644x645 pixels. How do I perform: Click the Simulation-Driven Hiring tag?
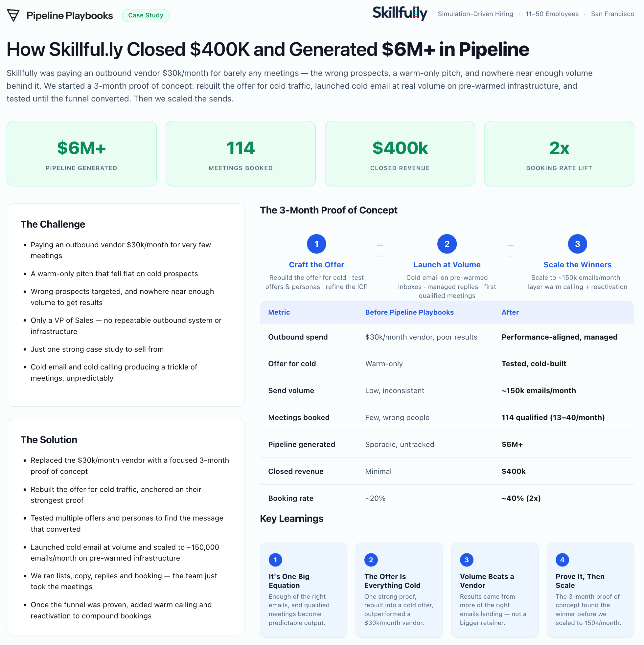click(x=475, y=14)
